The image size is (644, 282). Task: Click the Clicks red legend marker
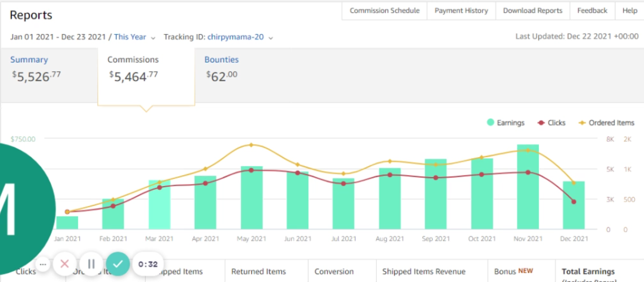coord(541,123)
